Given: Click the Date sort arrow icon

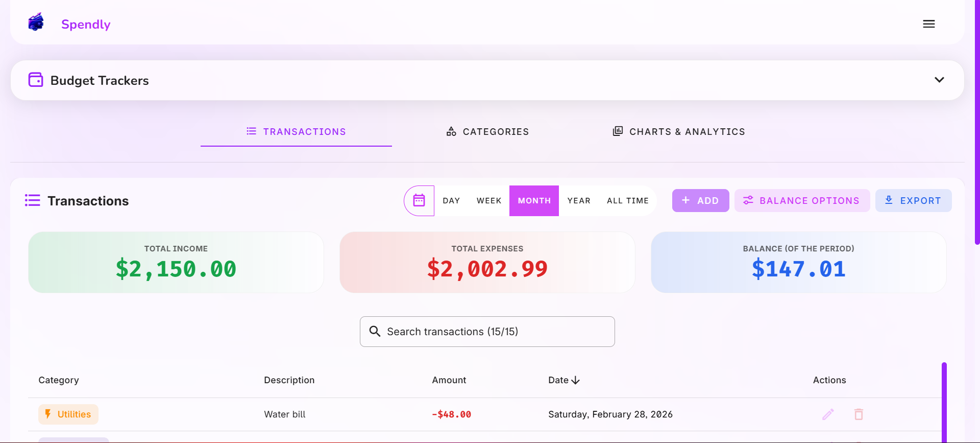Looking at the screenshot, I should [x=576, y=380].
